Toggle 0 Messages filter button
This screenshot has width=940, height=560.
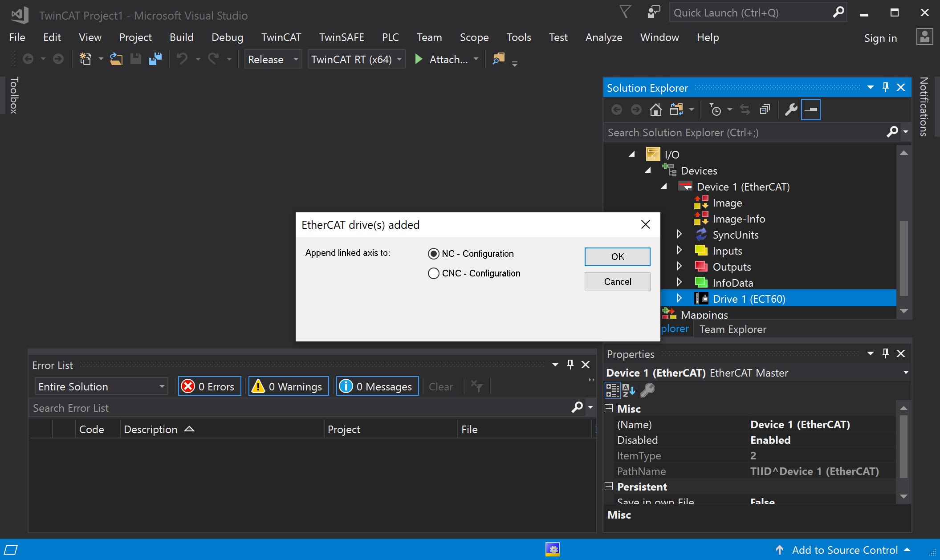coord(377,386)
